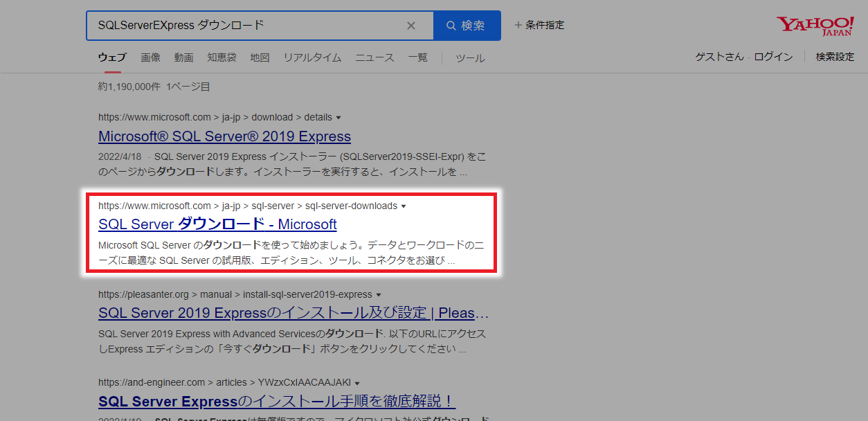The image size is (868, 421).
Task: Open Microsoft SQL Server 2019 Express result
Action: point(224,136)
